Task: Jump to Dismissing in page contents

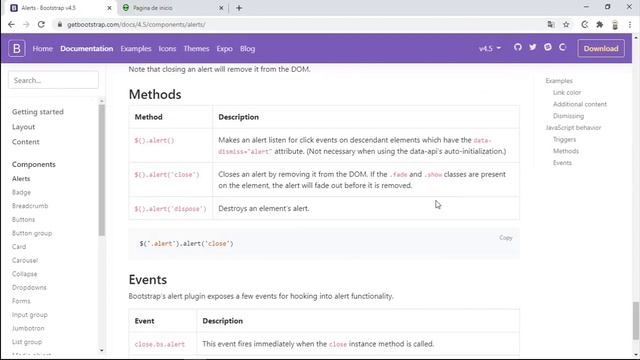Action: tap(568, 116)
